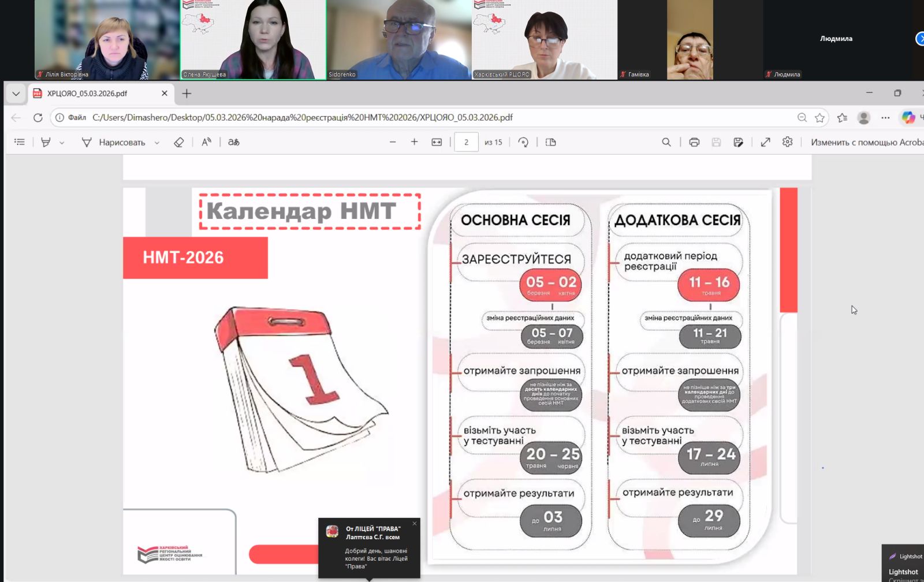Select the ХРЦОЯО_05.03.2026.pdf tab

(88, 94)
